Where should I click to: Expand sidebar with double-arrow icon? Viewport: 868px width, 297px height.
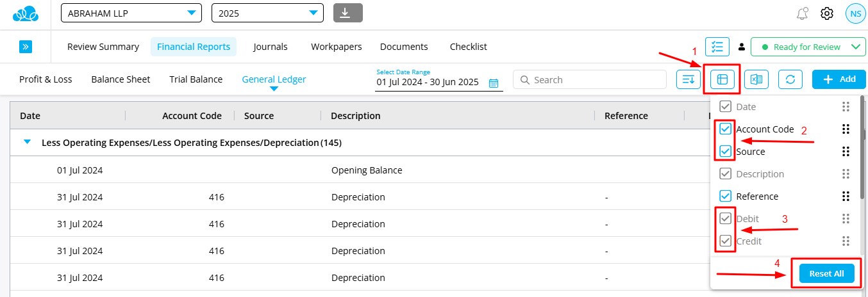click(x=26, y=47)
